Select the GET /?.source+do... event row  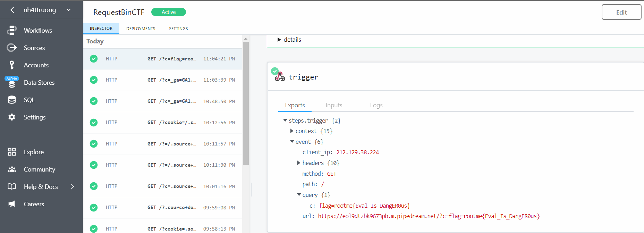pyautogui.click(x=162, y=207)
